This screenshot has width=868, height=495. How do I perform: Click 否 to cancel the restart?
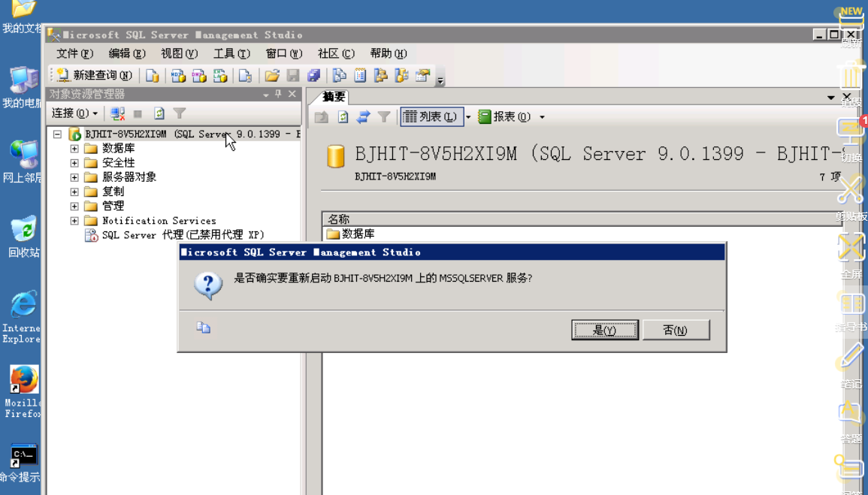point(675,329)
